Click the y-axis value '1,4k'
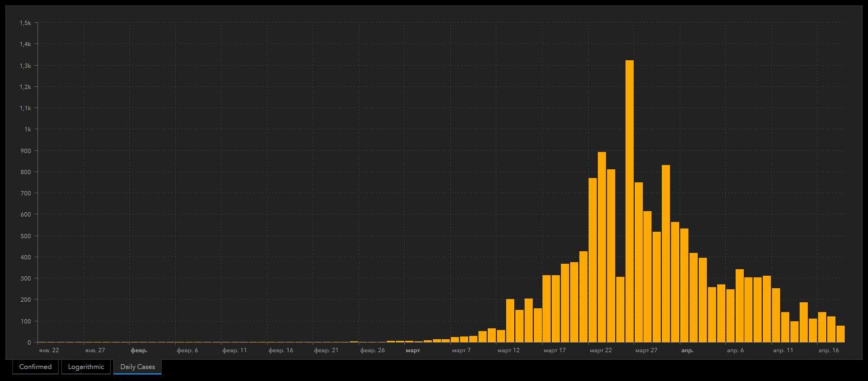The width and height of the screenshot is (868, 381). 25,44
